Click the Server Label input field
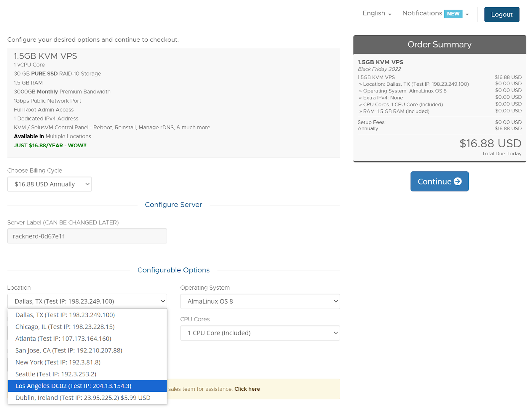Image resolution: width=532 pixels, height=413 pixels. pyautogui.click(x=87, y=236)
